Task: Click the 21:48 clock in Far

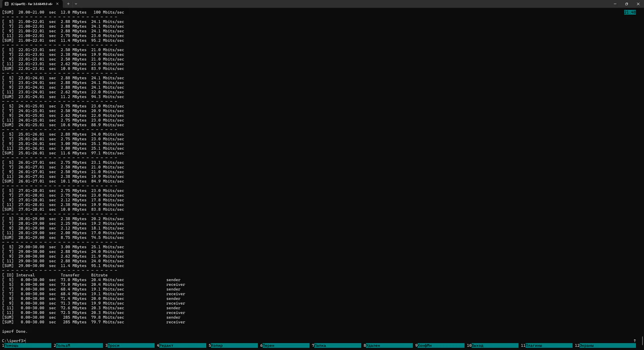Action: 630,12
